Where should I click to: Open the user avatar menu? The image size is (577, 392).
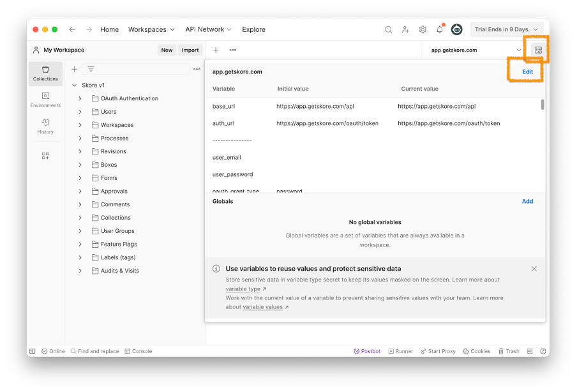click(456, 29)
